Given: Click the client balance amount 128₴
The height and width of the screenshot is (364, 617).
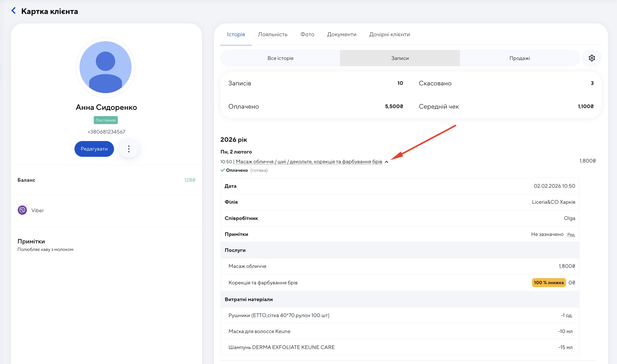Looking at the screenshot, I should pos(190,180).
